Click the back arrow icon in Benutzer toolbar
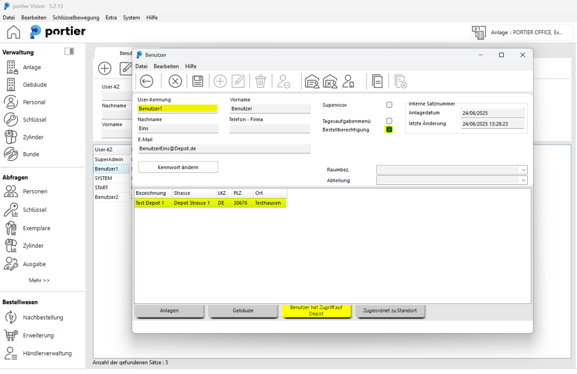This screenshot has height=374, width=577. point(146,81)
